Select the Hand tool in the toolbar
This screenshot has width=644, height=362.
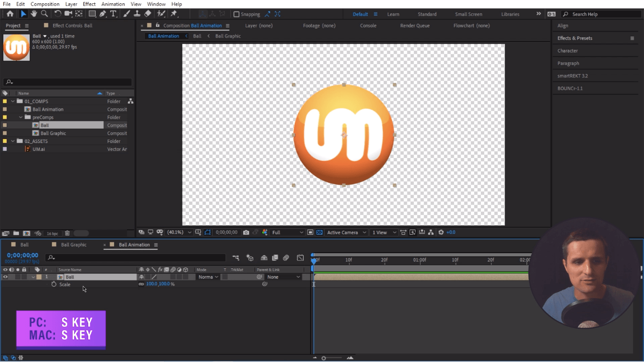point(33,14)
